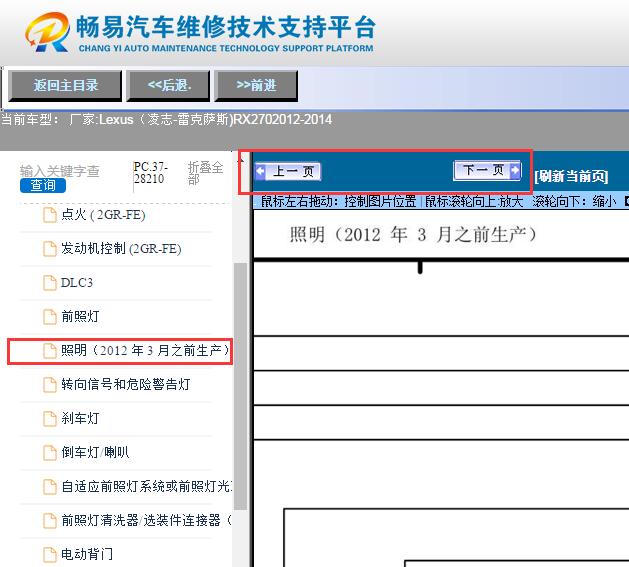This screenshot has height=567, width=629.
Task: Open the 倒车灯/喇叭 tree item
Action: coord(95,452)
